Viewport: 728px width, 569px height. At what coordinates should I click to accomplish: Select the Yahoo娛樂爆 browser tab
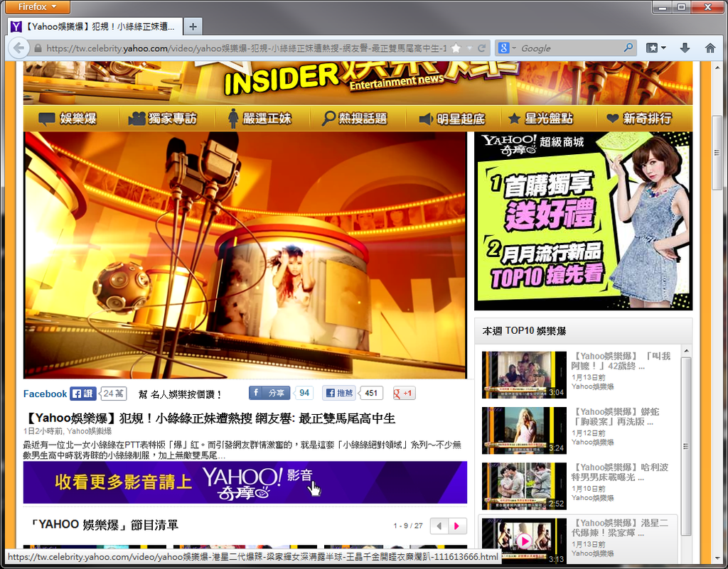coord(95,27)
